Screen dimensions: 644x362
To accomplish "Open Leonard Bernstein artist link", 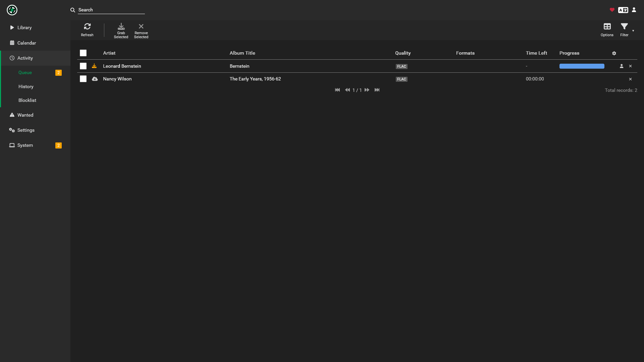I will (122, 66).
